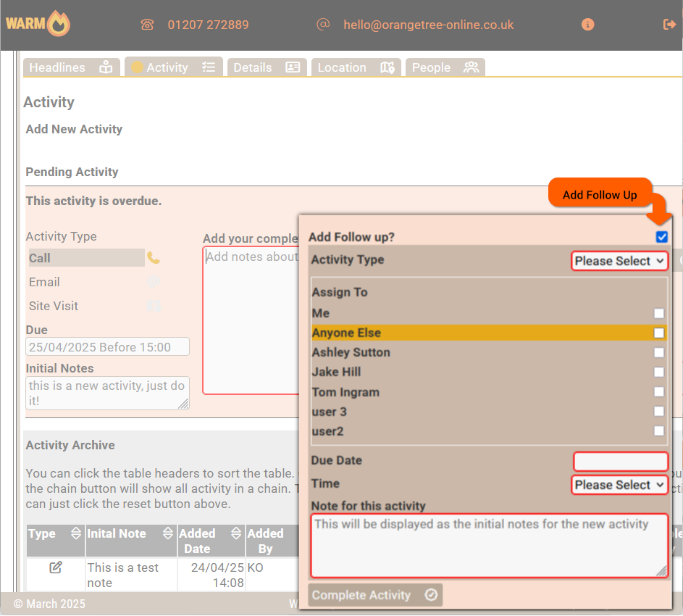Enable the Tom Ingram checkbox
Screen dimensions: 683x616
pos(658,392)
